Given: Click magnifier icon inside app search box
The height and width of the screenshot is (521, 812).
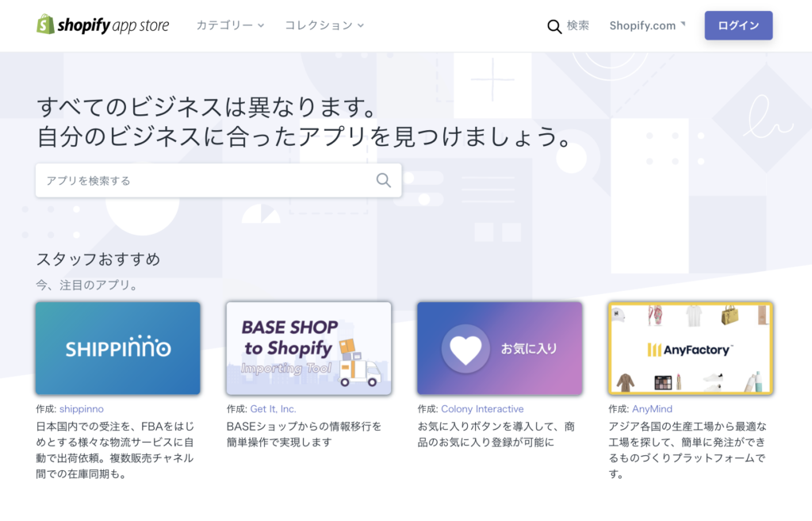Looking at the screenshot, I should point(383,180).
